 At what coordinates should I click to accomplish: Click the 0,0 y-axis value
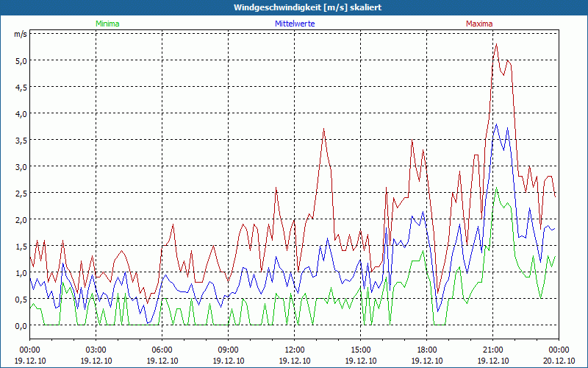(x=21, y=325)
